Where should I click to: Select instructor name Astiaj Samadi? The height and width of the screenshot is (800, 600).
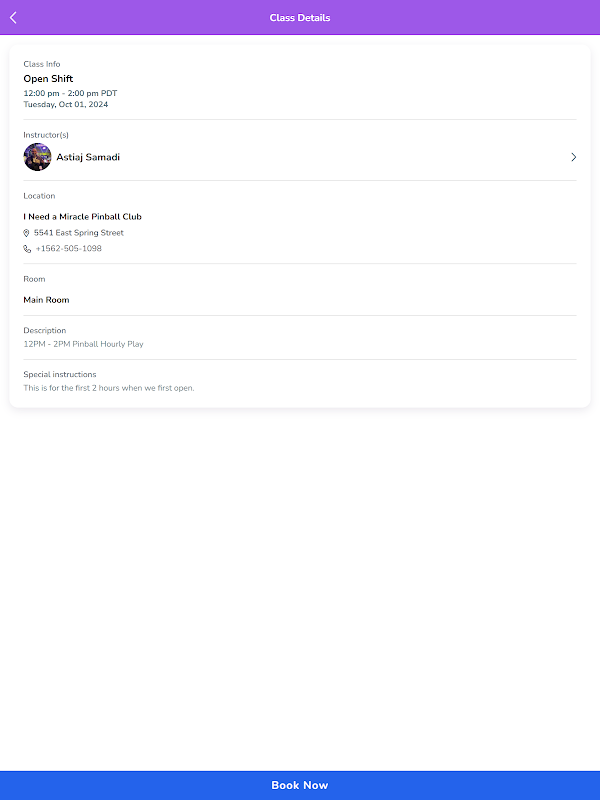pos(88,157)
